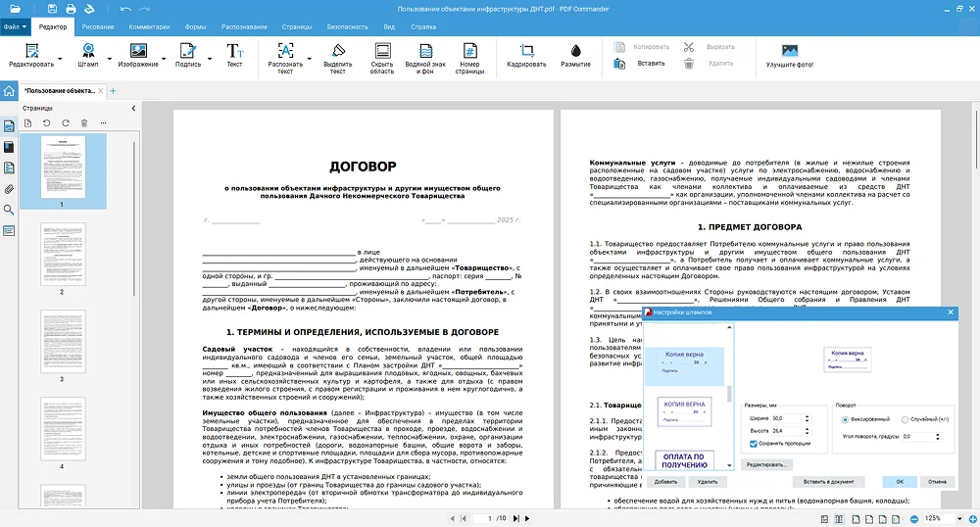Open the Кадрировать crop tool
The height and width of the screenshot is (527, 980).
(526, 51)
